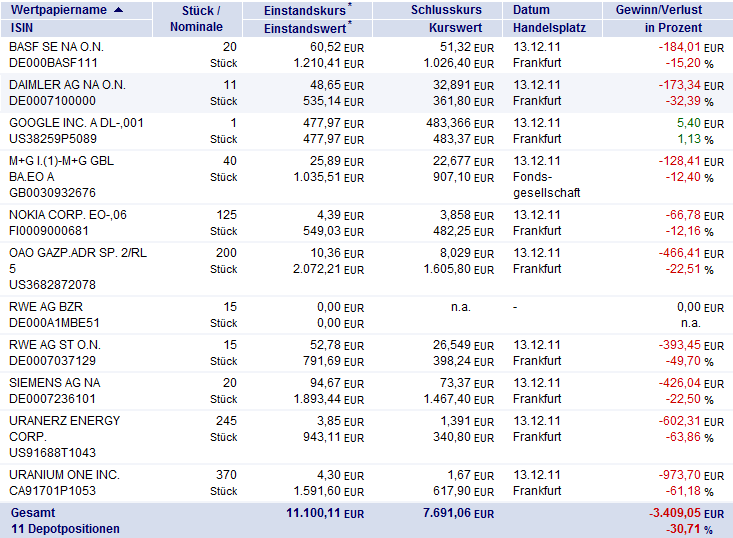Image resolution: width=733 pixels, height=538 pixels.
Task: Sort positions by Datum header
Action: coord(531,10)
